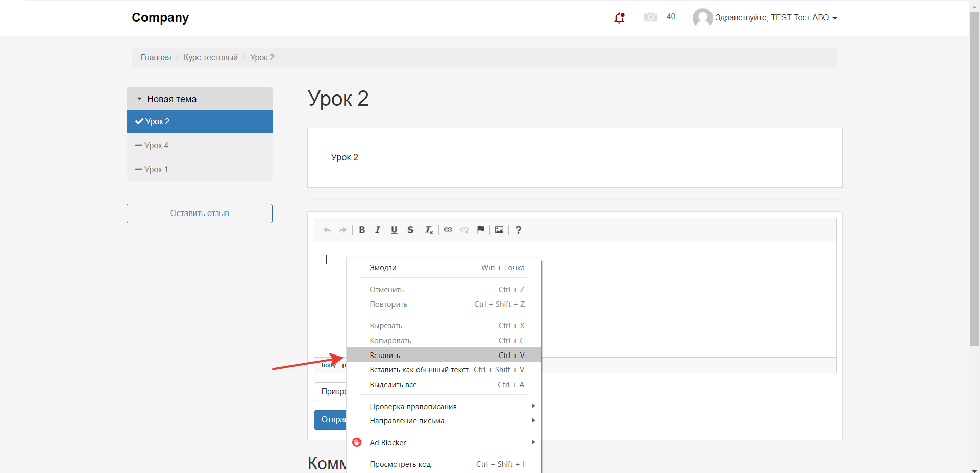
Task: Toggle italic formatting in the editor
Action: pos(378,230)
